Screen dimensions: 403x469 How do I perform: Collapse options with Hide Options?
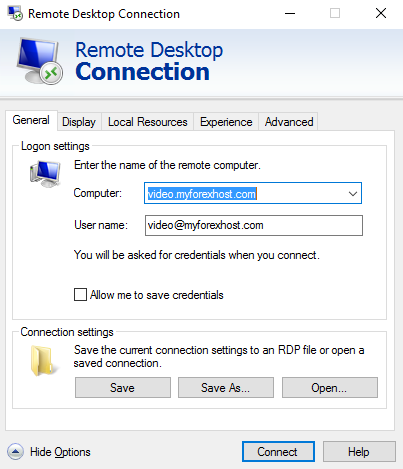[60, 452]
